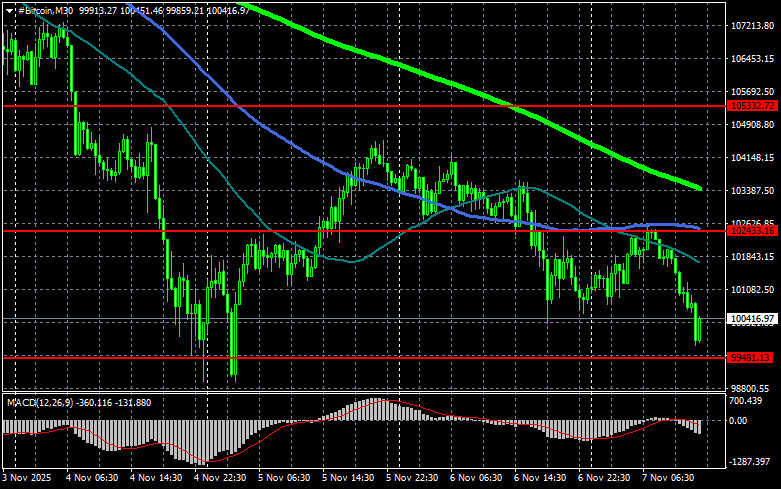Click the 6 Nov 06:30 time label
The width and height of the screenshot is (781, 489).
[x=476, y=478]
